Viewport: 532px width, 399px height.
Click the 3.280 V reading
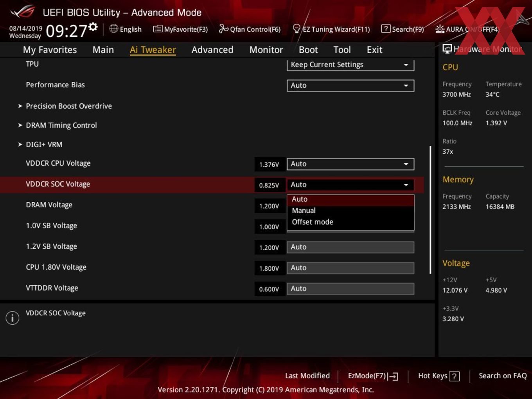pyautogui.click(x=453, y=319)
